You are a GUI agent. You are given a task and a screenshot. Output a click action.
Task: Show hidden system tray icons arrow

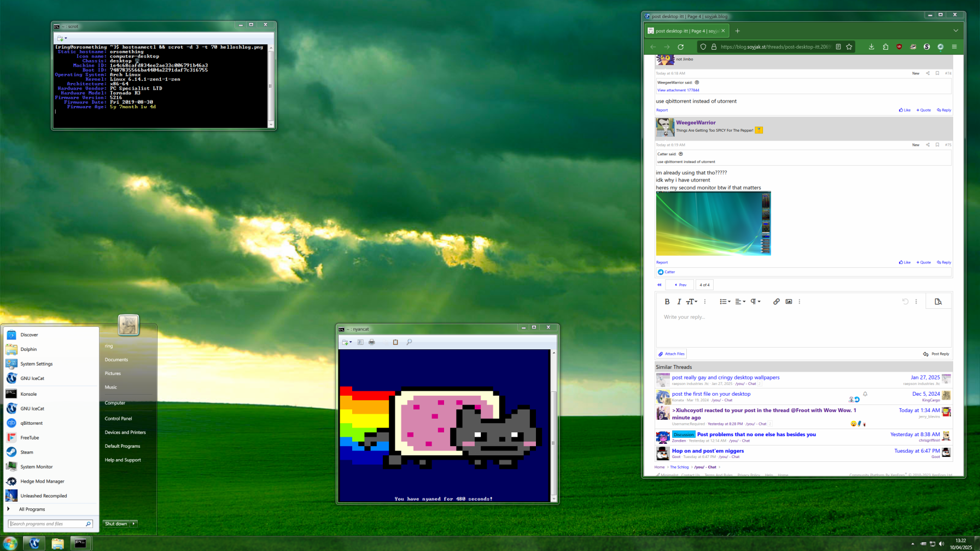pyautogui.click(x=912, y=544)
